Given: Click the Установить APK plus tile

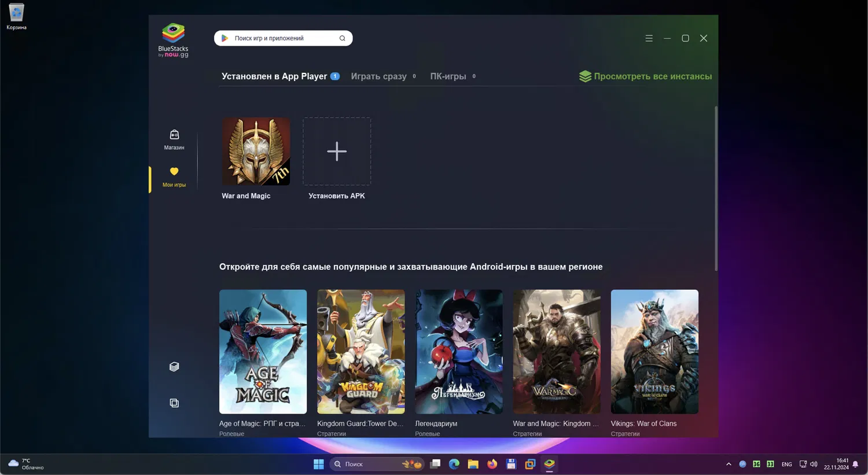Looking at the screenshot, I should [337, 152].
